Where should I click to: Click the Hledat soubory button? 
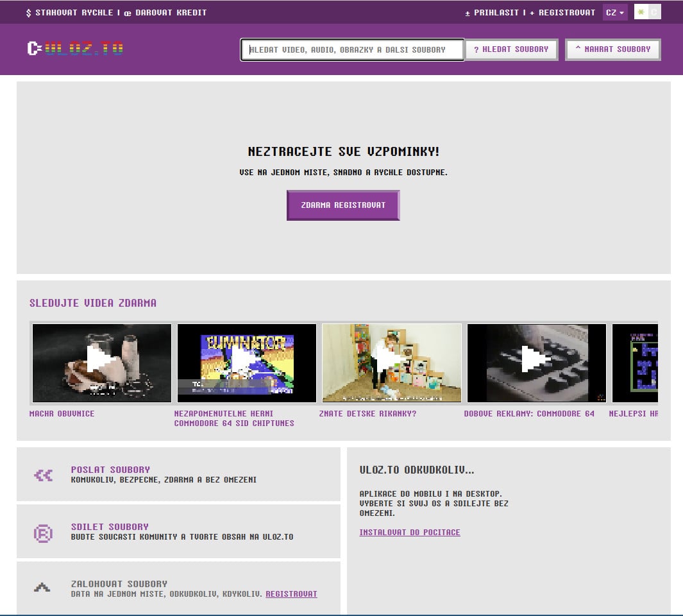coord(511,49)
